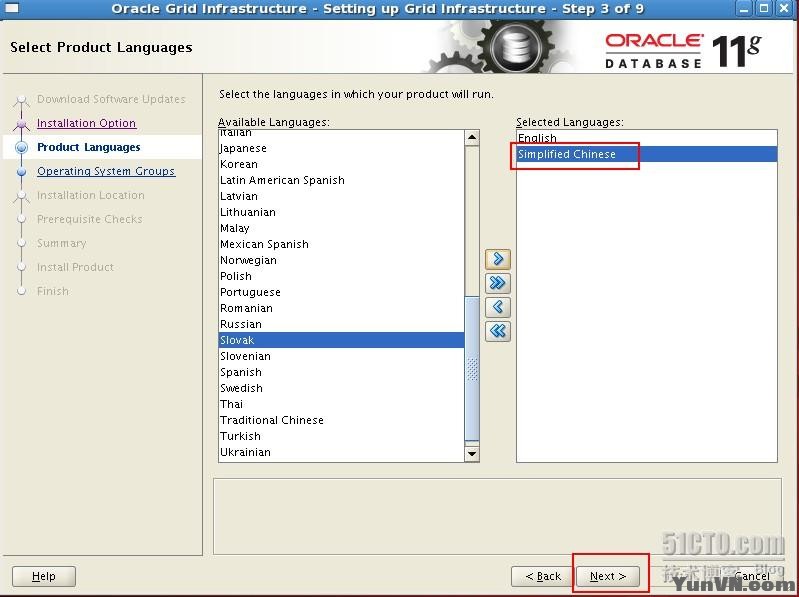Select Malay in Available Languages
The width and height of the screenshot is (799, 597).
341,228
